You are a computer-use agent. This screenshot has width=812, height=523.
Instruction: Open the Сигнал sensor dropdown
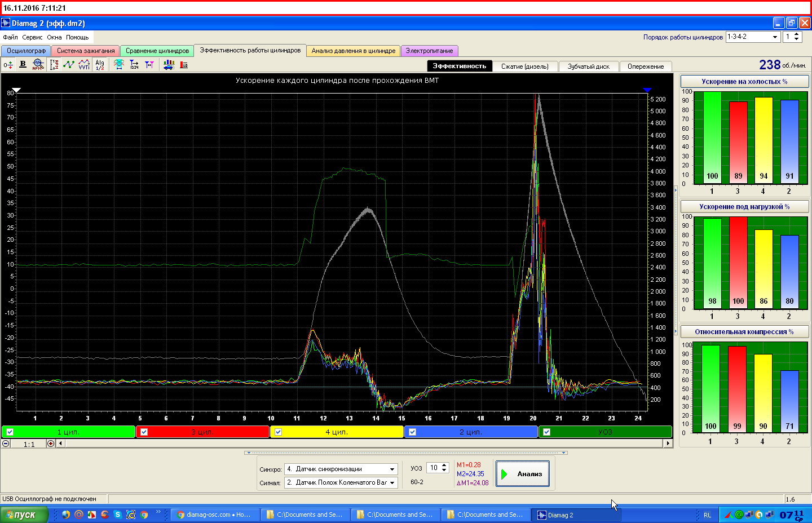coord(392,483)
